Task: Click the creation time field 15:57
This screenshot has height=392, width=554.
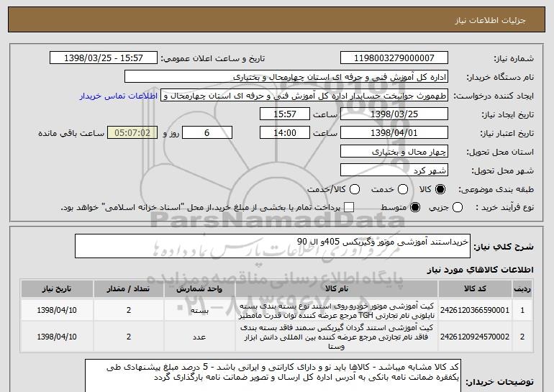Action: 285,114
